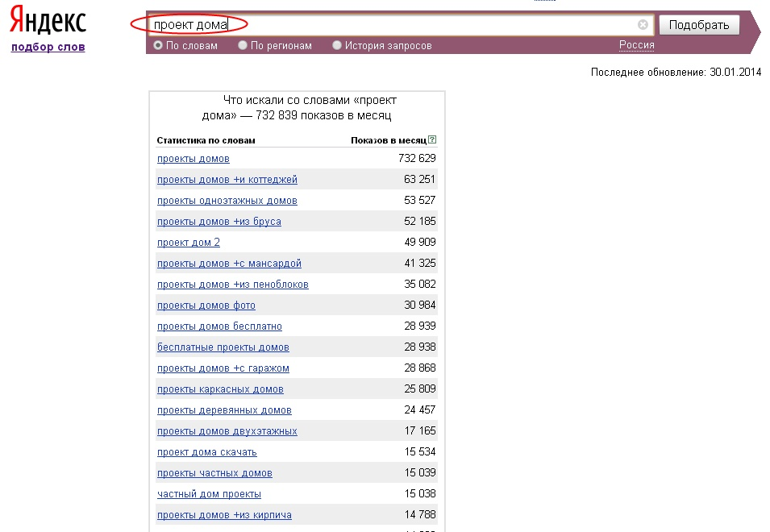Open проекты домов +с мансардой link
The width and height of the screenshot is (770, 532).
coord(229,264)
